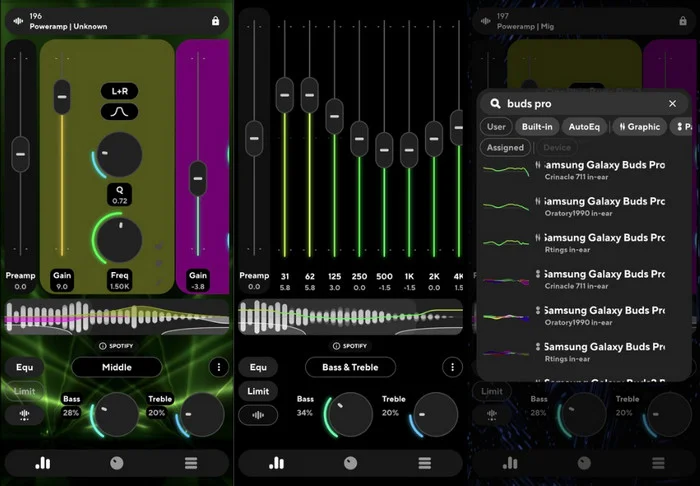Image resolution: width=700 pixels, height=486 pixels.
Task: Open equalizer bars tab in middle screen
Action: tap(276, 463)
